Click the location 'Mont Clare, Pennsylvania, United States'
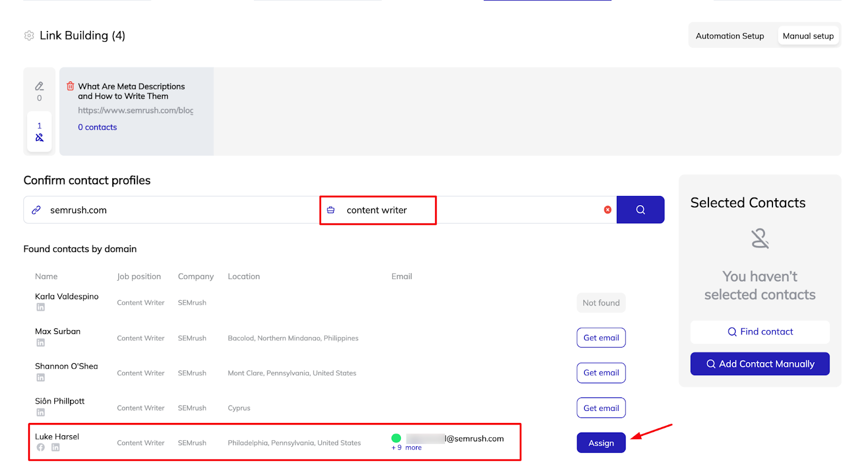 click(292, 373)
